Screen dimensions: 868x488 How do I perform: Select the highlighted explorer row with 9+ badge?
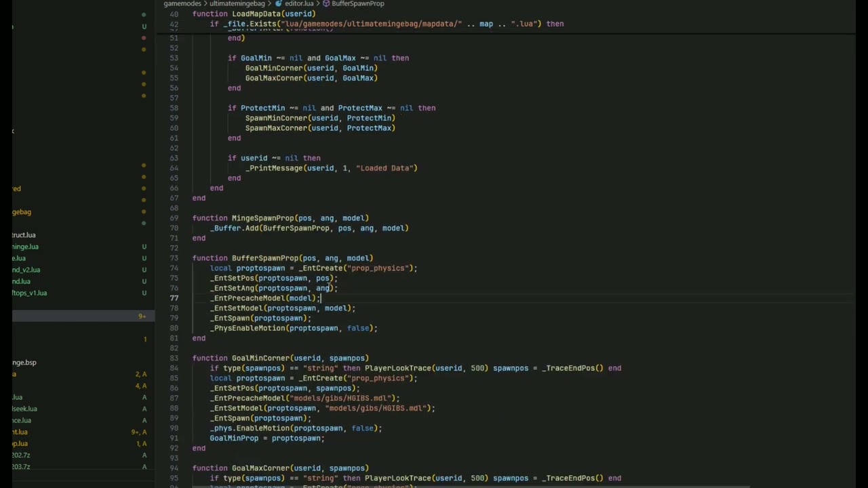(x=83, y=316)
